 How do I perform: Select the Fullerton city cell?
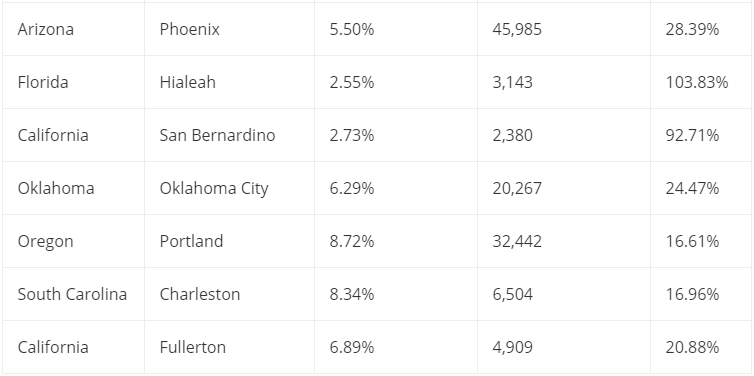[x=229, y=347]
